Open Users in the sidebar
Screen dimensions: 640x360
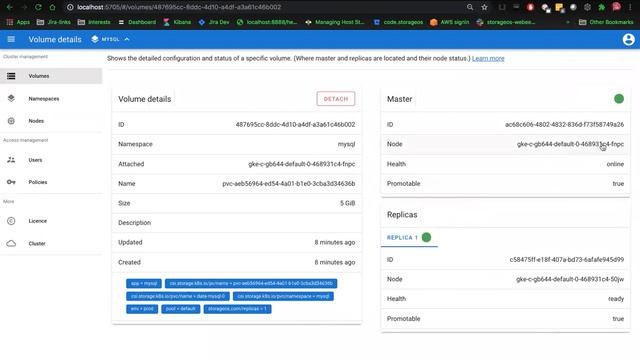[51, 160]
